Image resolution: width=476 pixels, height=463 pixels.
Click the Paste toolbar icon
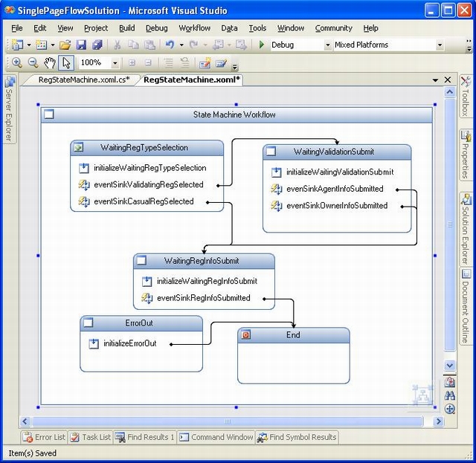(149, 45)
